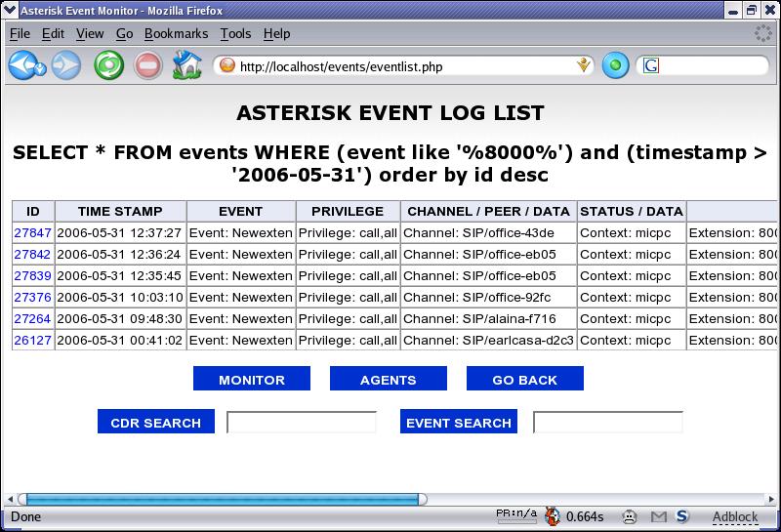Click the blue S icon in status bar
This screenshot has height=532, width=781.
(682, 516)
